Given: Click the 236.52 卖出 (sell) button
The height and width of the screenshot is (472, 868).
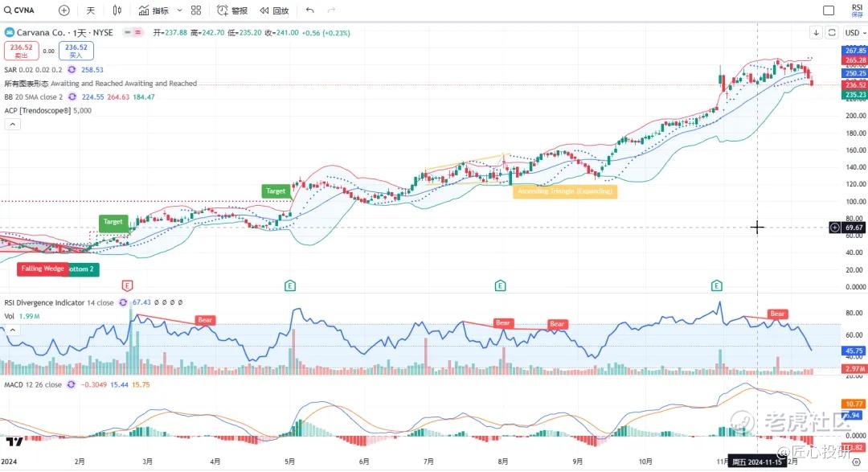Looking at the screenshot, I should (21, 51).
